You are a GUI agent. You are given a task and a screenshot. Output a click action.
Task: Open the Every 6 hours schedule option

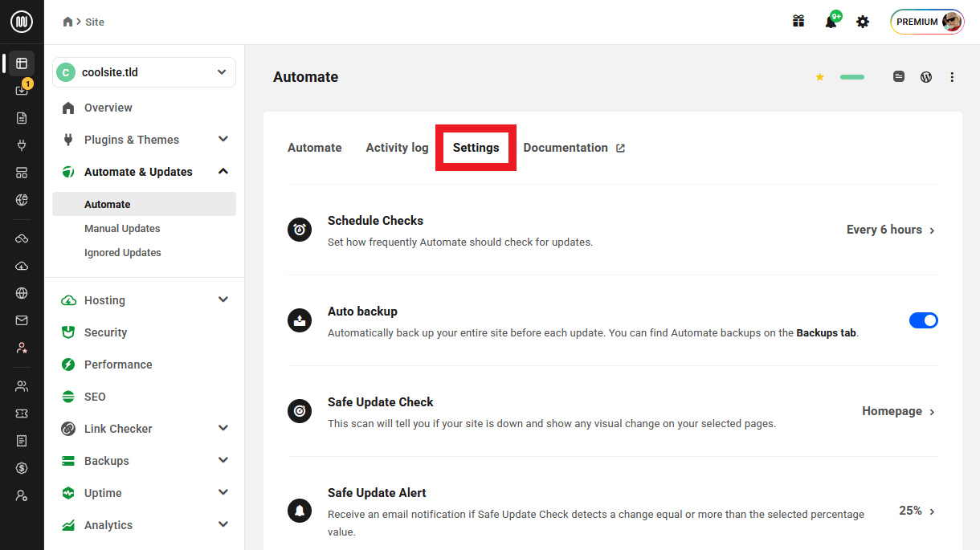pyautogui.click(x=891, y=230)
